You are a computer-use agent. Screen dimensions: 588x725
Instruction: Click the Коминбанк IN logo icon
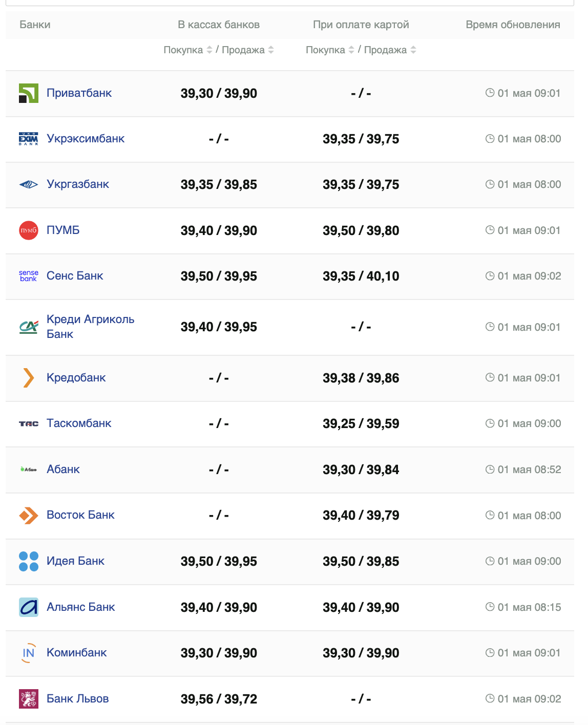[29, 653]
